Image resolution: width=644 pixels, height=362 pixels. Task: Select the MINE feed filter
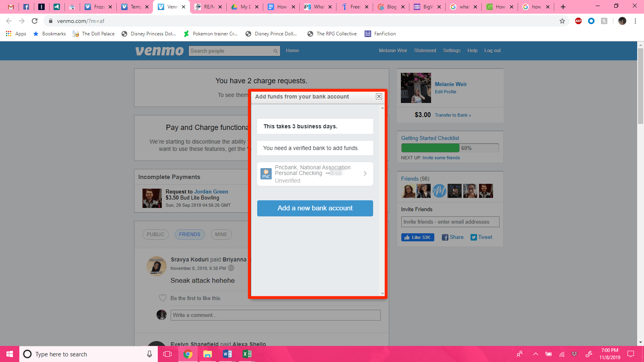221,234
